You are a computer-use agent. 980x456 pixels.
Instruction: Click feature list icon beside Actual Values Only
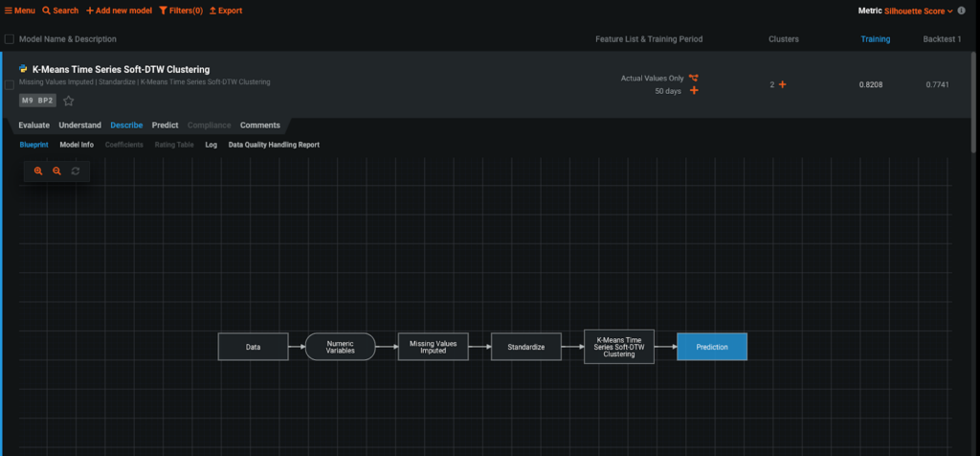(694, 79)
